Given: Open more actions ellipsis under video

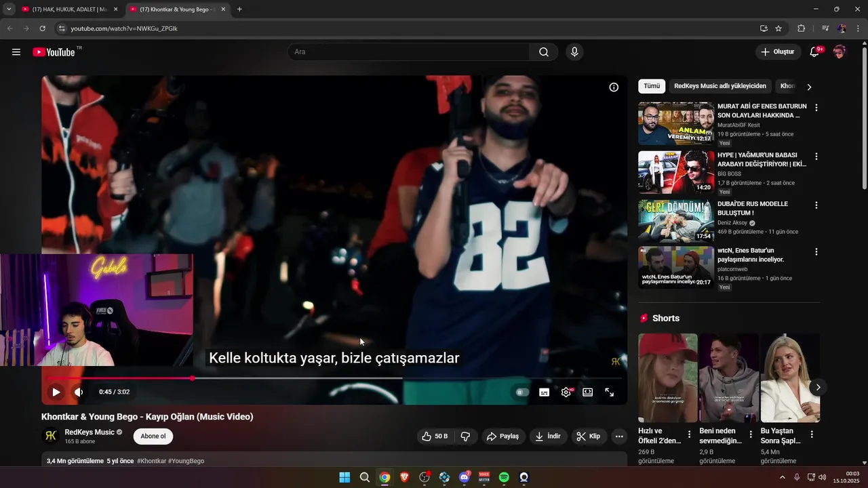Looking at the screenshot, I should (619, 436).
